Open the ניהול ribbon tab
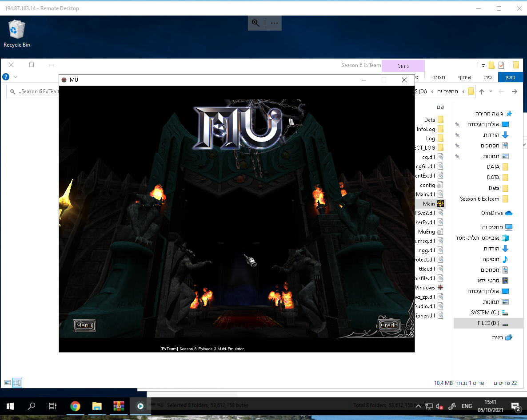This screenshot has height=420, width=527. click(403, 66)
